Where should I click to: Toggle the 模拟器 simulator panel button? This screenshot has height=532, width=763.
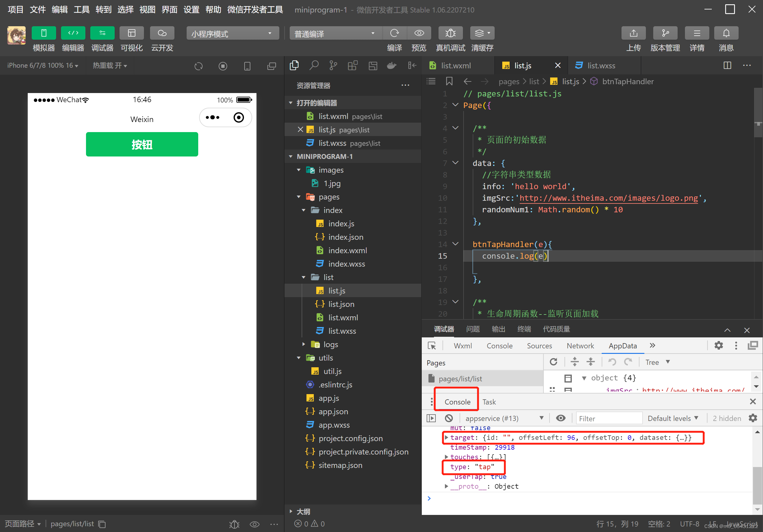pyautogui.click(x=44, y=33)
